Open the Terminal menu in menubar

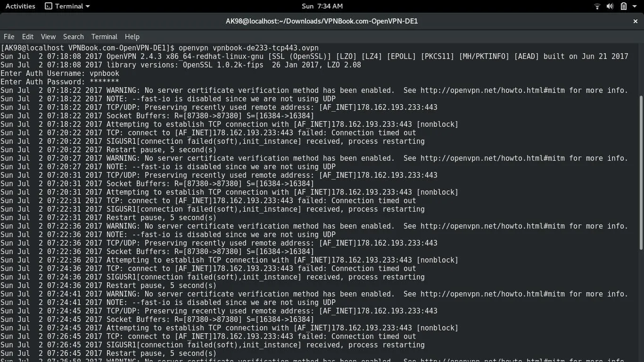point(104,37)
